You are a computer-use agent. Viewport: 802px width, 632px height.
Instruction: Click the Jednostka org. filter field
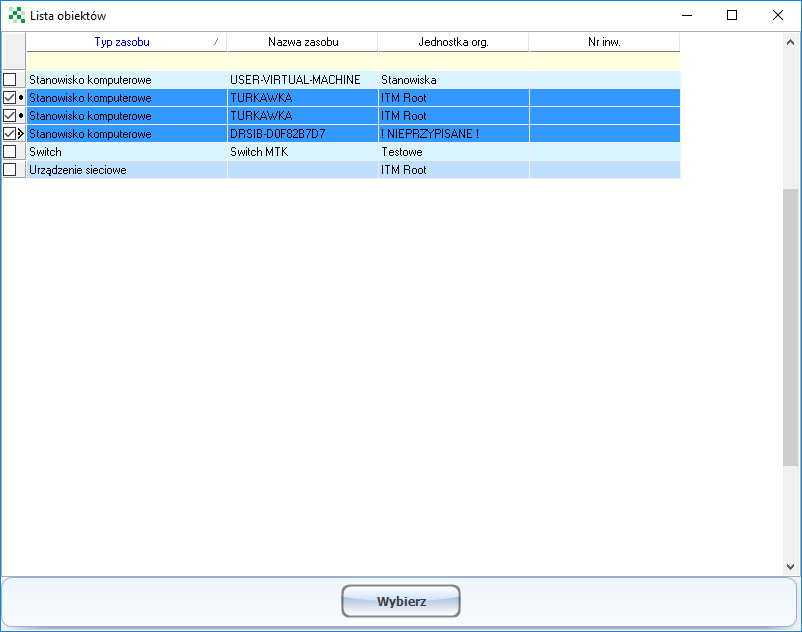pyautogui.click(x=454, y=61)
